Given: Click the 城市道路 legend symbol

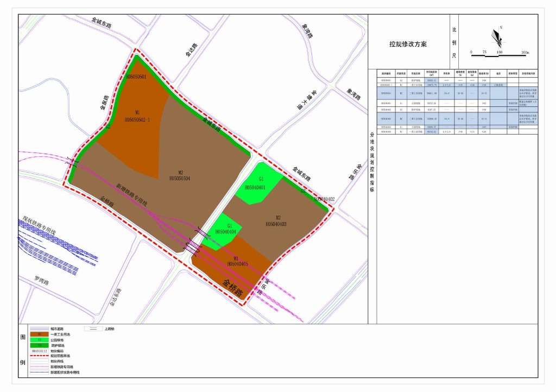Looking at the screenshot, I should pyautogui.click(x=38, y=329).
